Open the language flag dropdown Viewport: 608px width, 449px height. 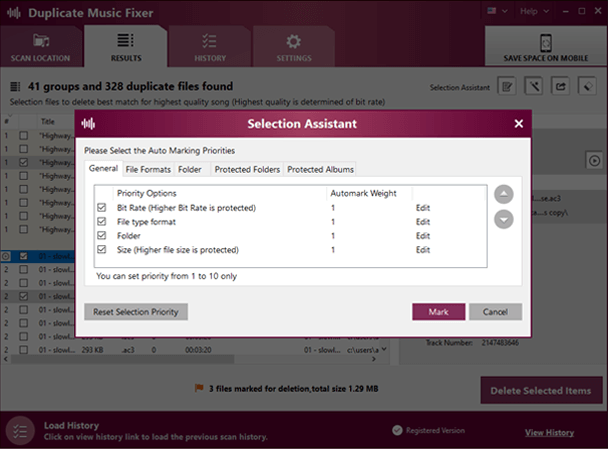tap(497, 11)
